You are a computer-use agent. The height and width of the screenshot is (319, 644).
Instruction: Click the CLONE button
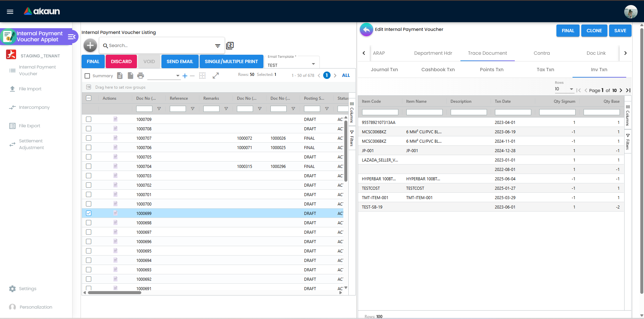tap(594, 31)
